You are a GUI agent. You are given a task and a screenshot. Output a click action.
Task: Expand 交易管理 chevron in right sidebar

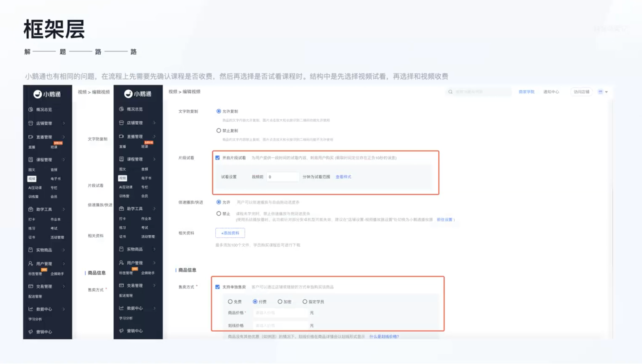(x=154, y=285)
